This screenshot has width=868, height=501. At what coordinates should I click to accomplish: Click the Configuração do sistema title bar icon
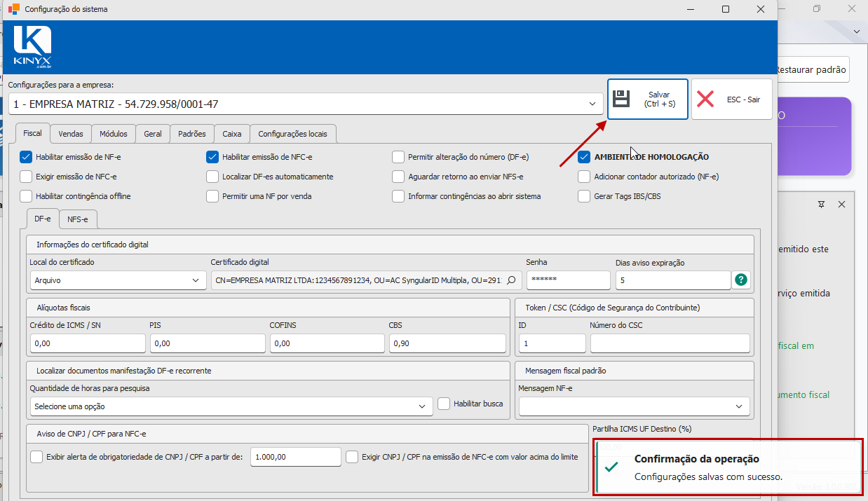(x=13, y=9)
